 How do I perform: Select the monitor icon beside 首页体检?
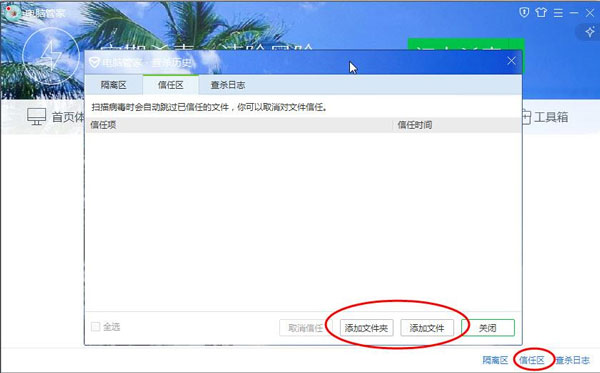click(x=36, y=116)
